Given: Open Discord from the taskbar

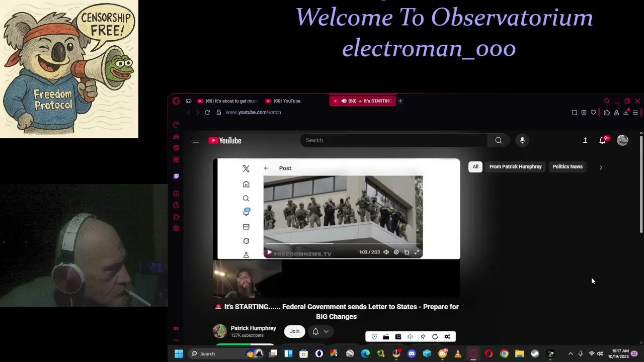Looking at the screenshot, I should coord(412,354).
